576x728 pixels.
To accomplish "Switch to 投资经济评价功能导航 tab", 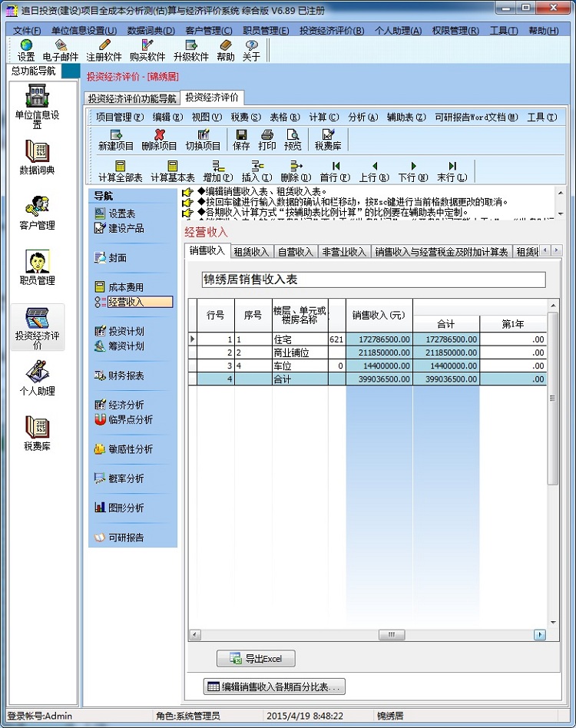I will tap(132, 98).
